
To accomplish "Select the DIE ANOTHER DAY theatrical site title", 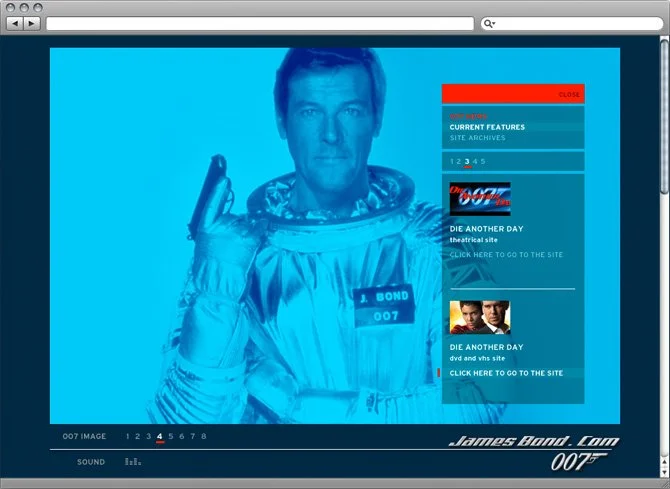I will [x=486, y=229].
